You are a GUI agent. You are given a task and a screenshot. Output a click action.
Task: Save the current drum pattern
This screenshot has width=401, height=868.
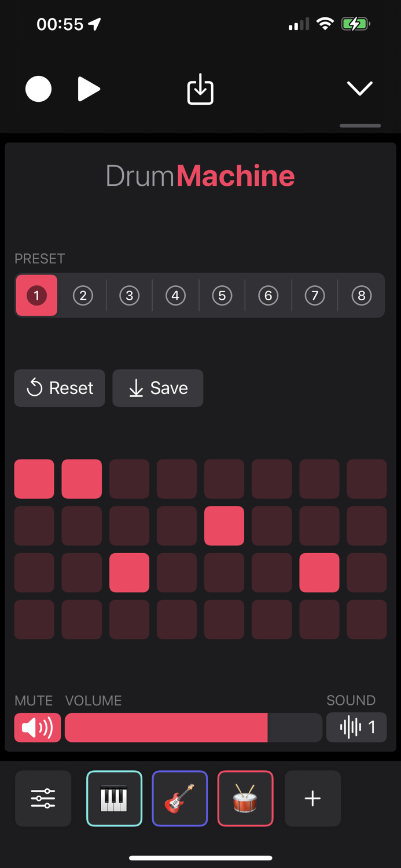point(157,388)
